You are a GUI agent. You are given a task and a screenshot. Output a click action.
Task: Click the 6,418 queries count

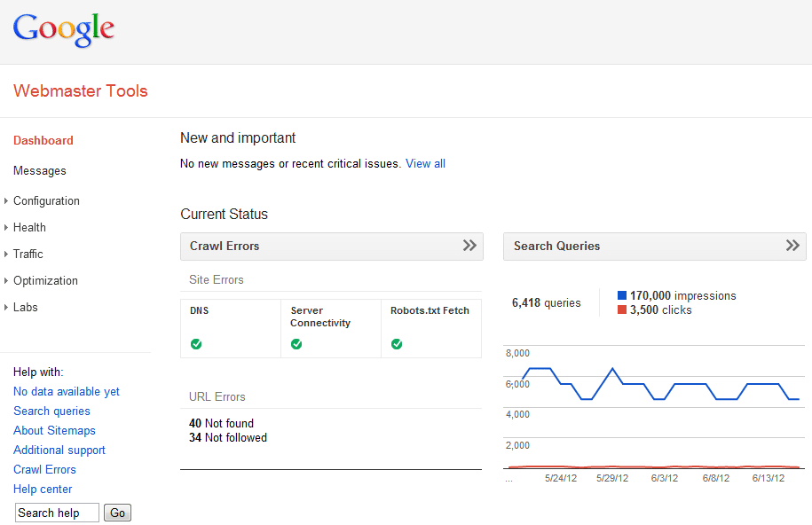click(547, 303)
